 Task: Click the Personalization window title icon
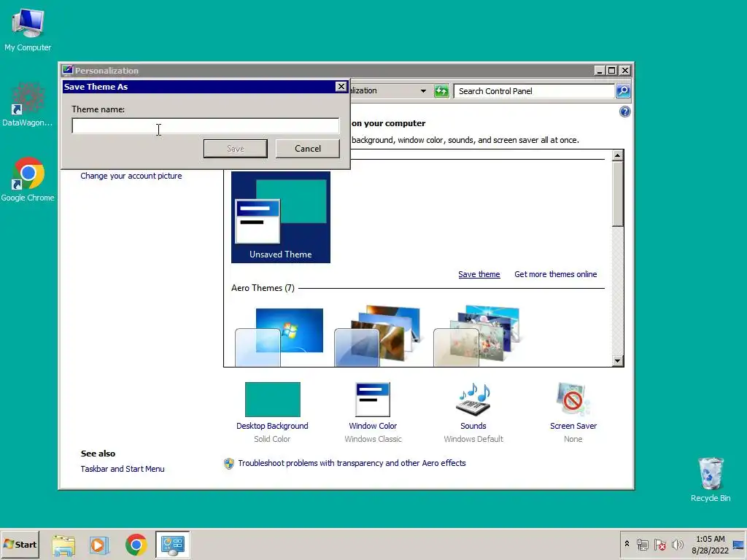pos(68,71)
